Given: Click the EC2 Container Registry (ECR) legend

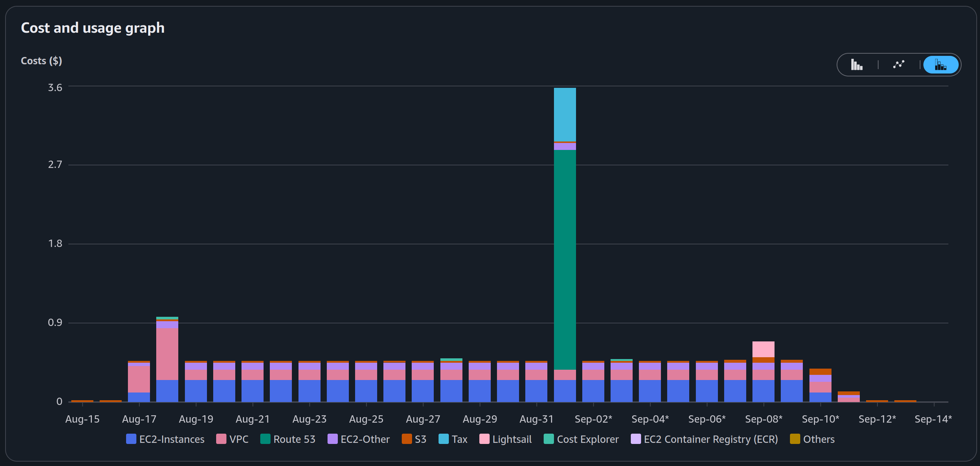Looking at the screenshot, I should 704,439.
